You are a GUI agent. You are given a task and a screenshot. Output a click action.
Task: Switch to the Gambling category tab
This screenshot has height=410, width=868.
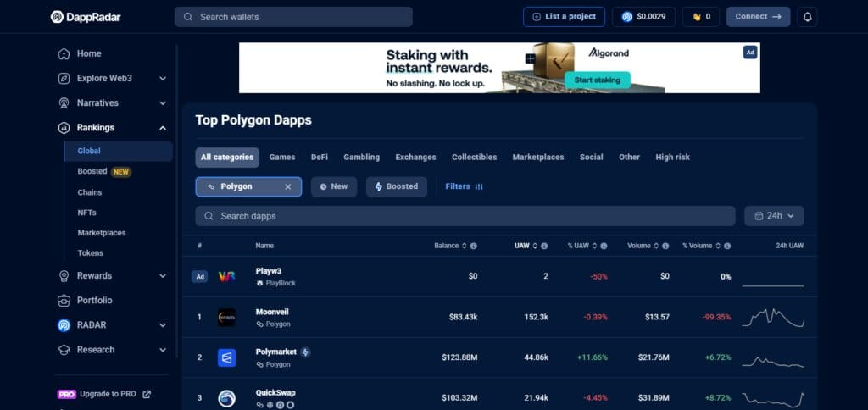click(x=361, y=158)
